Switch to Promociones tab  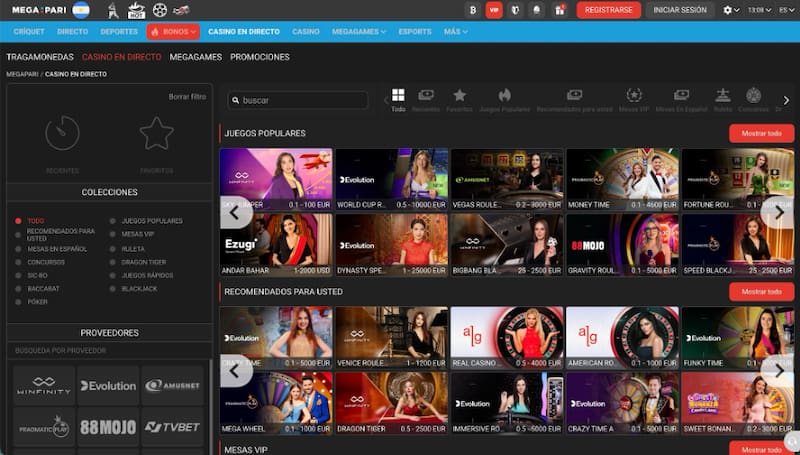click(x=260, y=57)
